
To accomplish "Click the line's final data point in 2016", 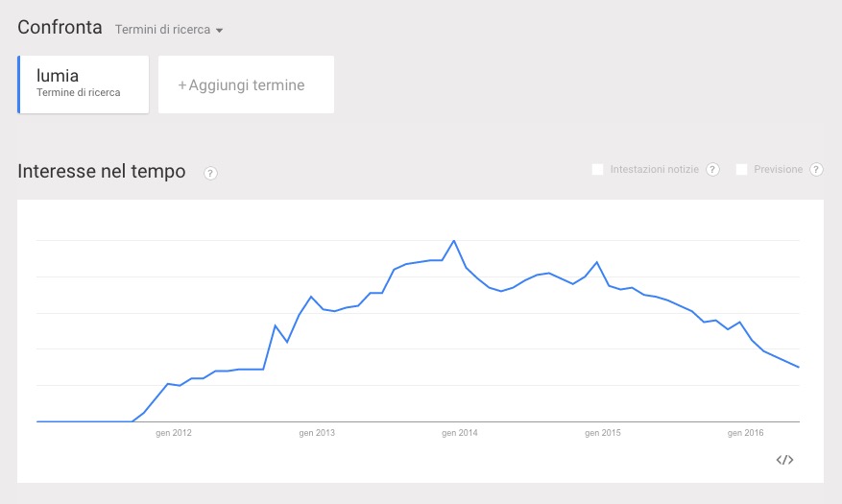I will (799, 367).
